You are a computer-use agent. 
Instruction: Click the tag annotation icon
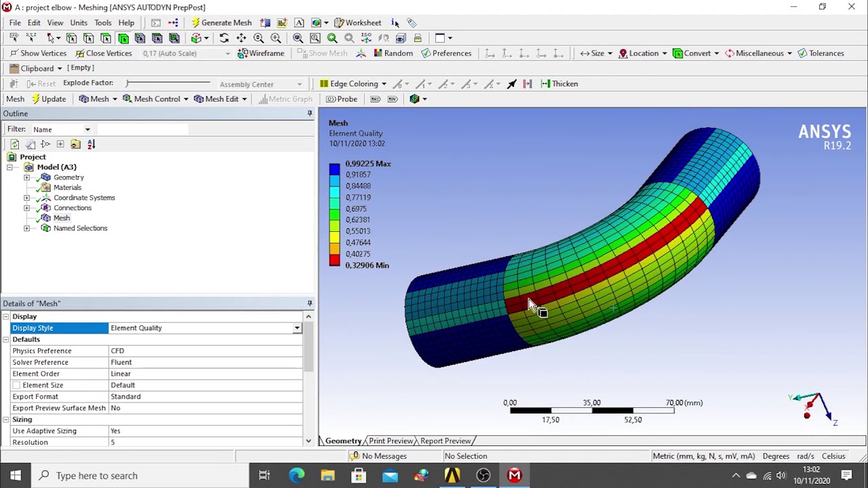(x=412, y=22)
